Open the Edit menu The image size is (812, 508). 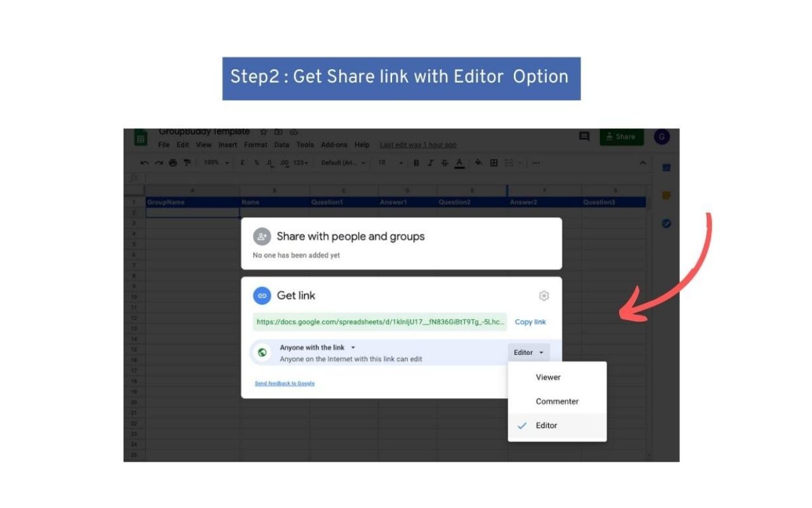coord(183,145)
